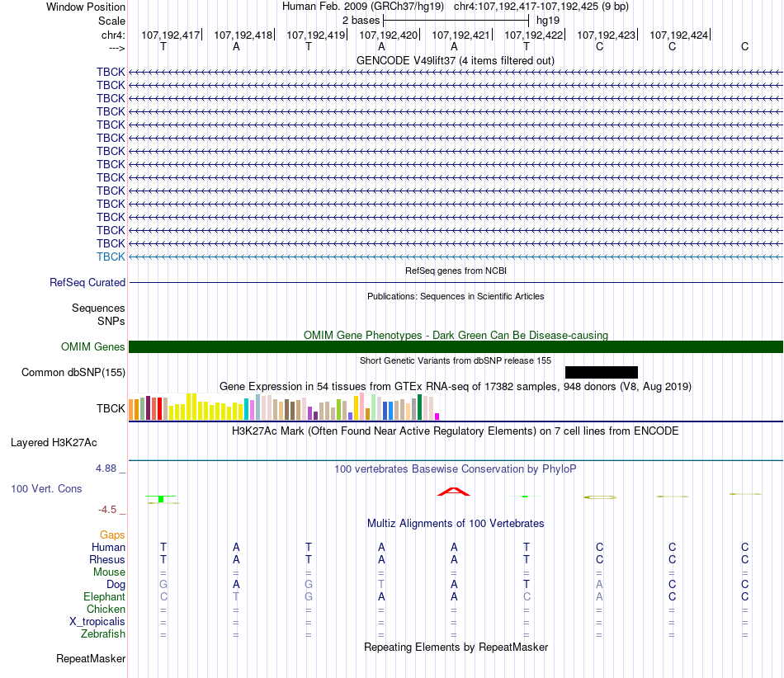This screenshot has height=678, width=784.
Task: Click the red PhyloP conservation peak
Action: click(454, 492)
